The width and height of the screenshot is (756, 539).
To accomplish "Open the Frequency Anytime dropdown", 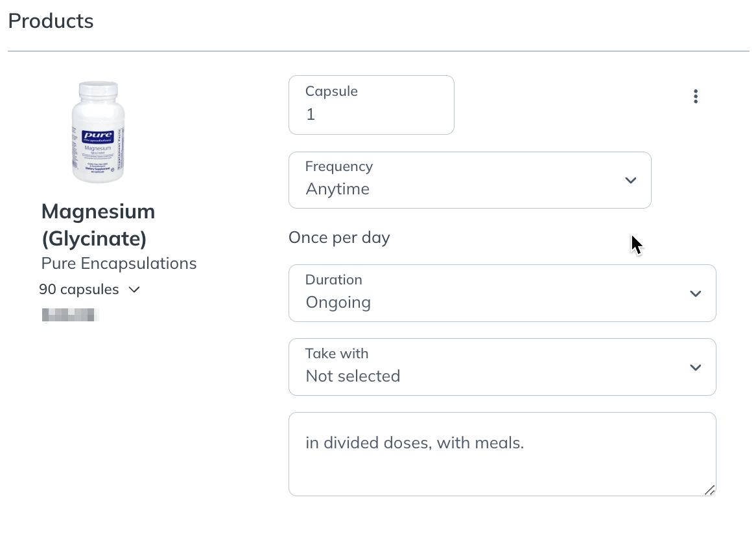I will point(469,180).
